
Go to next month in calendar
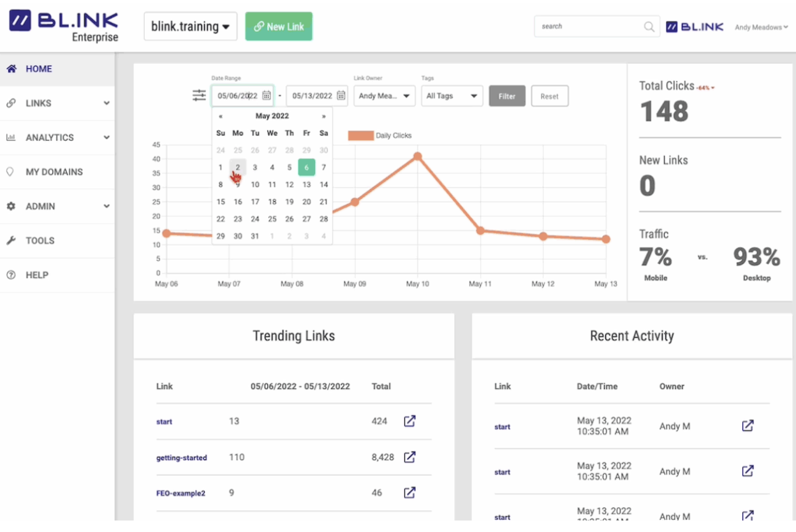(323, 116)
